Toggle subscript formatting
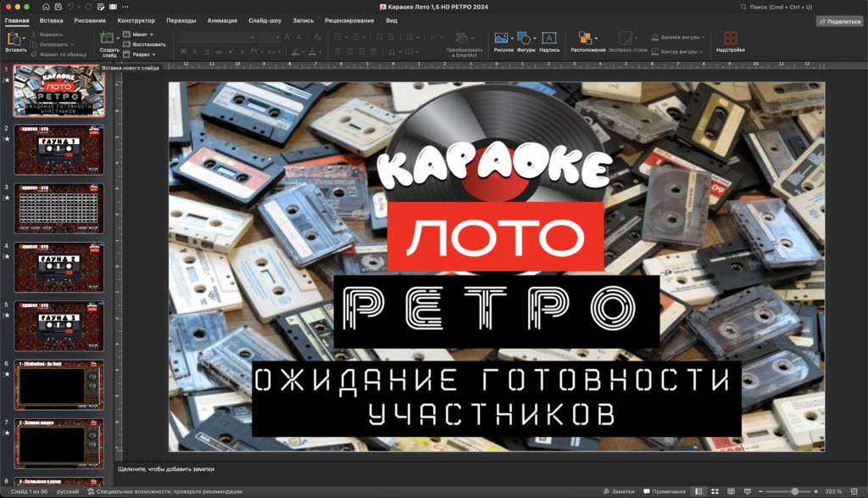This screenshot has height=498, width=868. pos(242,52)
